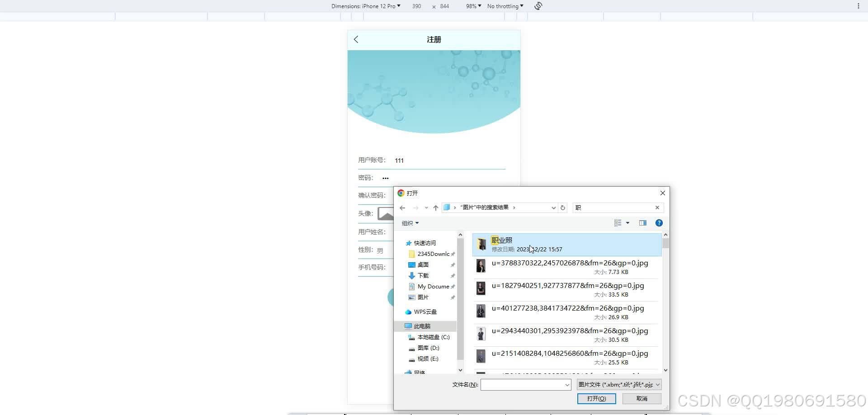
Task: Click the 取消 button to cancel
Action: click(x=642, y=398)
